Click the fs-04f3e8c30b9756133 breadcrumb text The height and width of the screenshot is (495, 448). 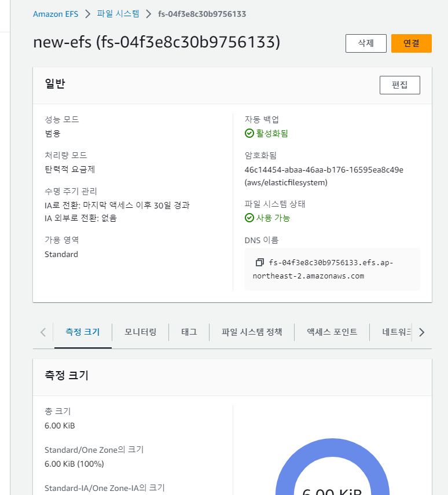point(202,14)
